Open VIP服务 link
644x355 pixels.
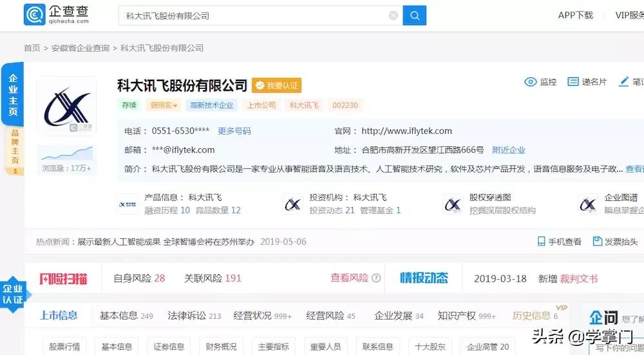(x=629, y=15)
